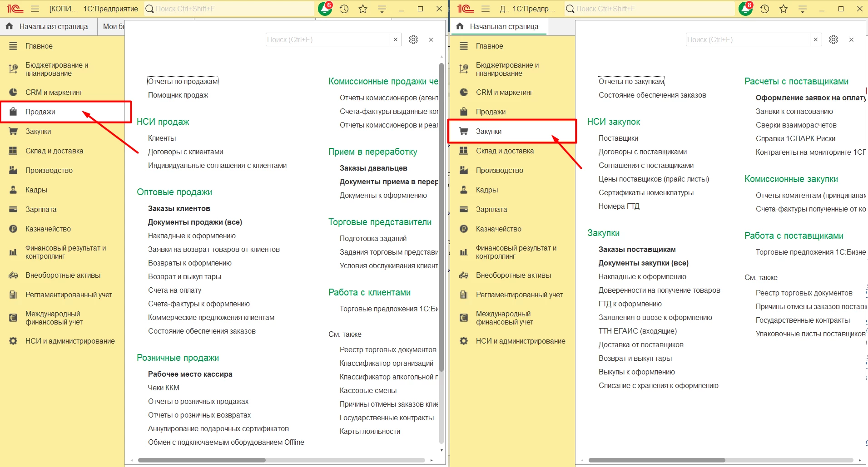Open Склад и доставка in right window
Image resolution: width=868 pixels, height=467 pixels.
(x=512, y=151)
